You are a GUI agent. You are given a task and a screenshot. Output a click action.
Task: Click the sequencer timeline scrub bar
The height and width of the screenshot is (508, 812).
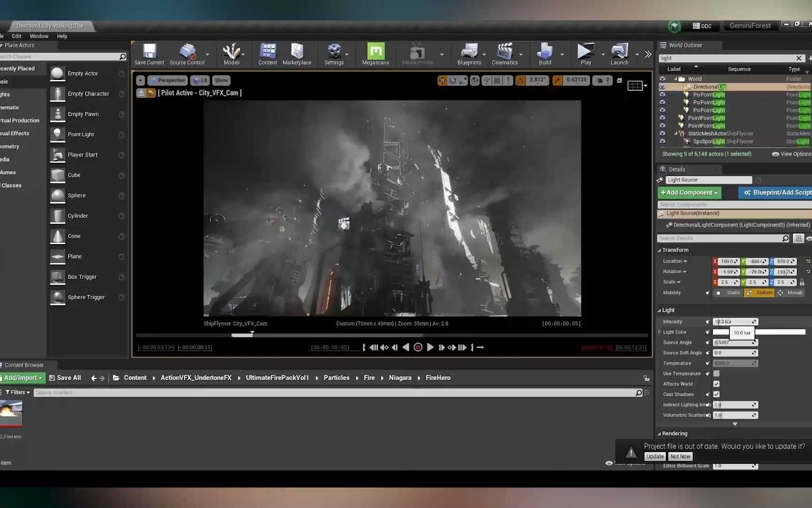[392, 335]
